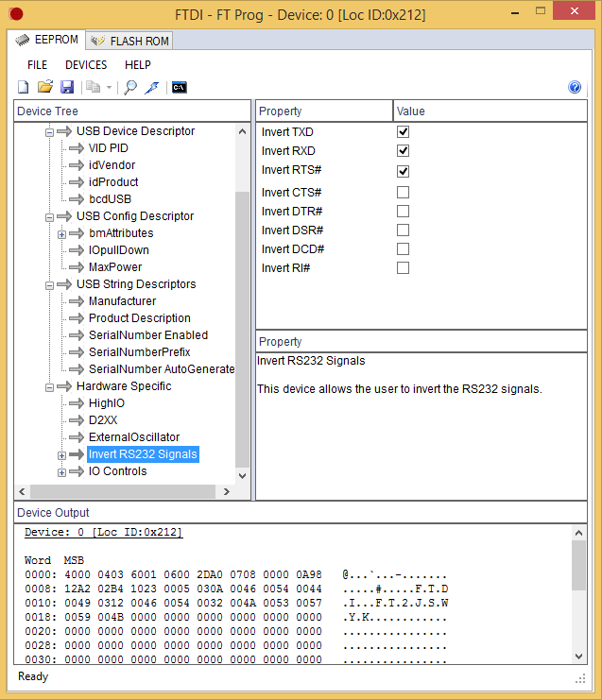The height and width of the screenshot is (700, 602).
Task: Select MaxPower tree item
Action: (115, 267)
